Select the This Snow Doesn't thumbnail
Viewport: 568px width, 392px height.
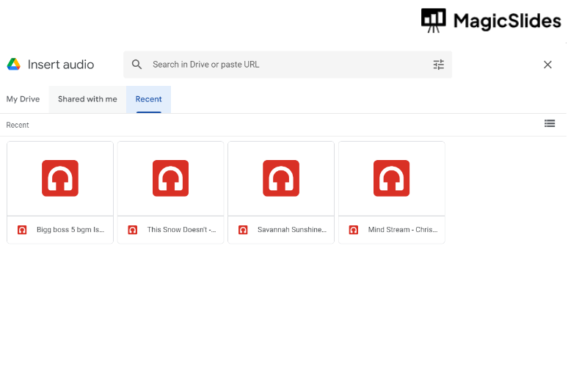pyautogui.click(x=170, y=178)
